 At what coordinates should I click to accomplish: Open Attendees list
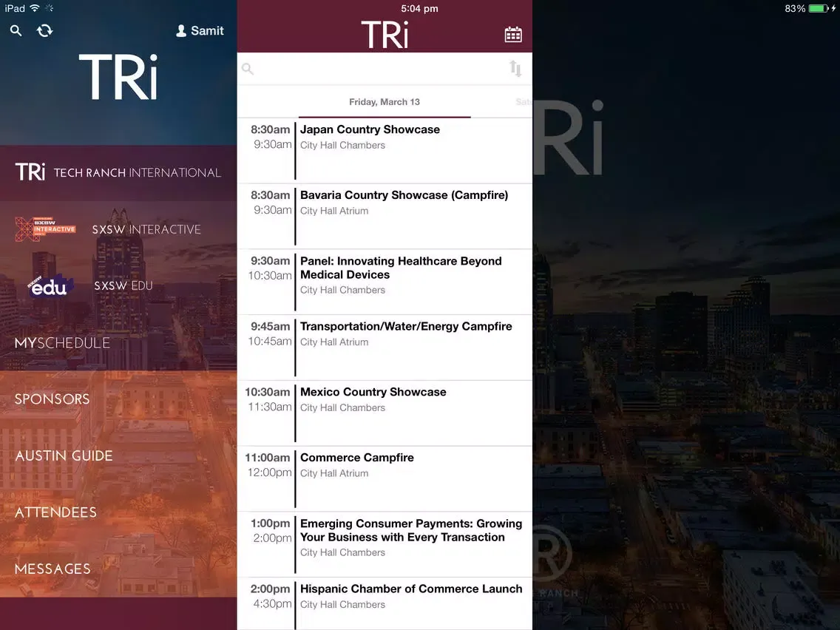pos(118,512)
